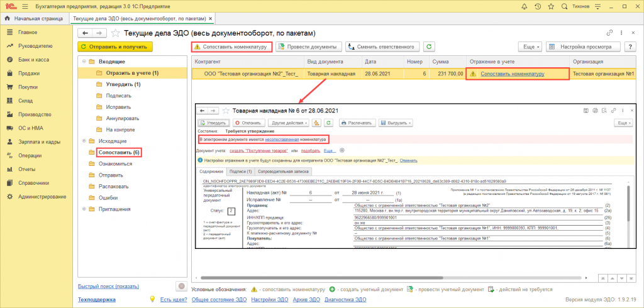Open Зарплата и кадры section
The height and width of the screenshot is (308, 644).
coord(39,141)
